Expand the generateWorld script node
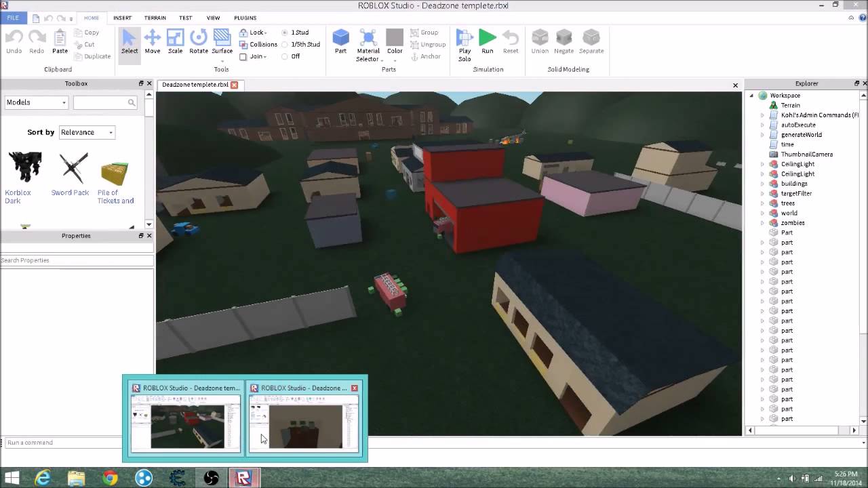 762,135
